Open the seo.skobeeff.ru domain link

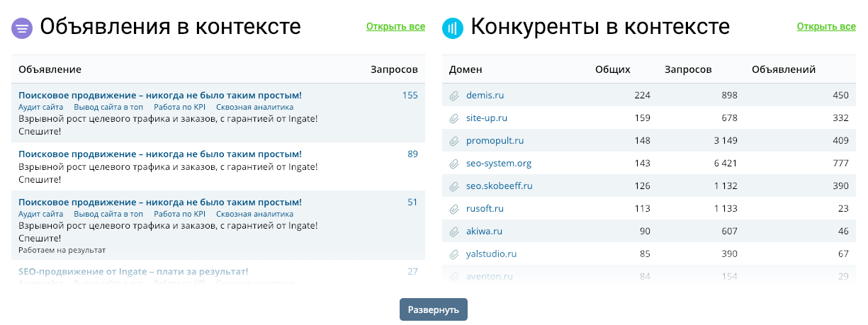(x=500, y=186)
